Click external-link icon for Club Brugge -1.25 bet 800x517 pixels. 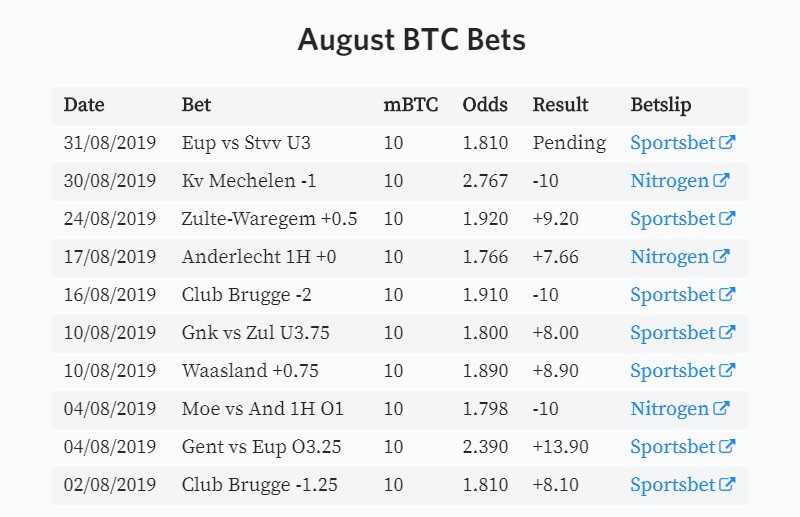coord(727,484)
